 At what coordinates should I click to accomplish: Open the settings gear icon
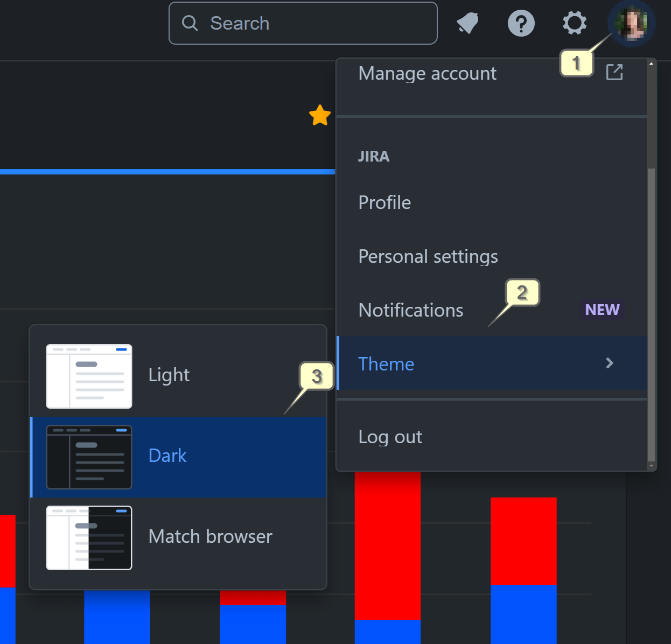pos(574,23)
